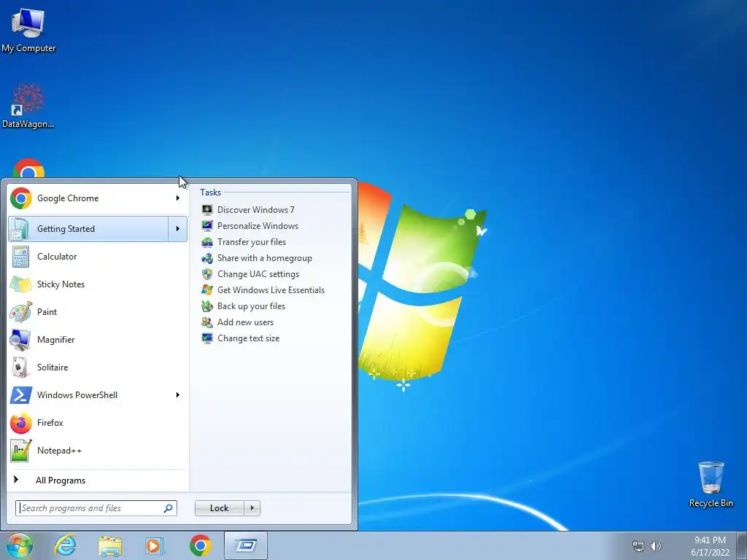Launch Calculator from the Start menu

pos(97,257)
